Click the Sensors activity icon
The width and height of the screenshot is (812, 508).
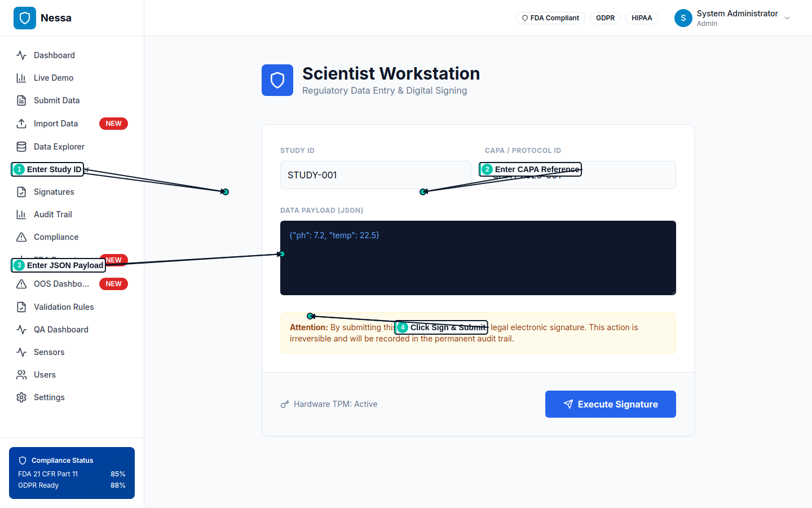pyautogui.click(x=21, y=352)
